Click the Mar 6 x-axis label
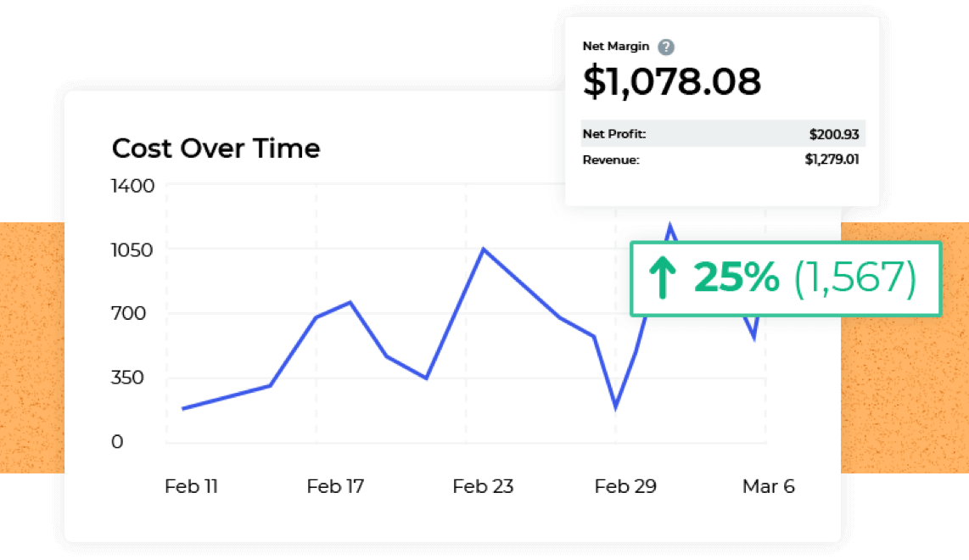The height and width of the screenshot is (560, 969). click(x=768, y=486)
